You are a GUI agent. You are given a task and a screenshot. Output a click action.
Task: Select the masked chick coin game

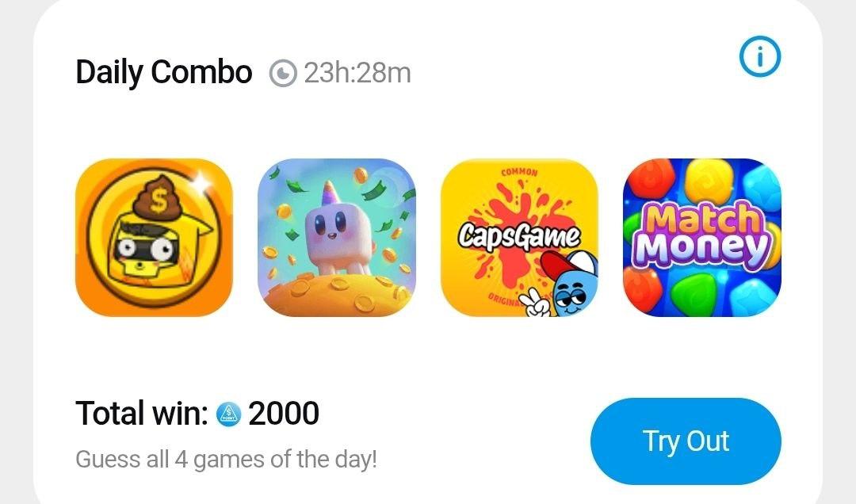pyautogui.click(x=154, y=238)
